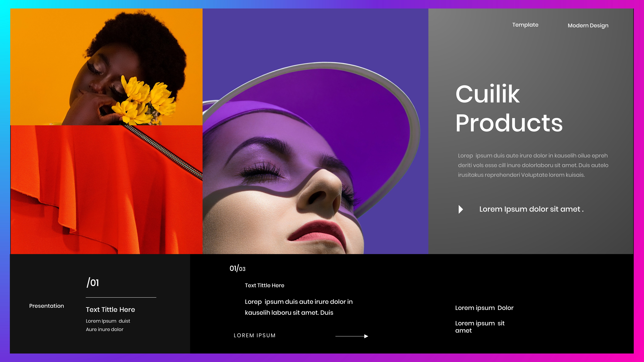This screenshot has height=362, width=644.
Task: Open the Template menu item
Action: click(x=525, y=25)
